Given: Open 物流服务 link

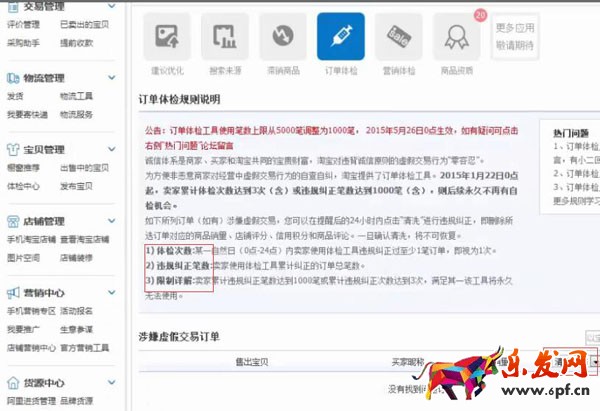Looking at the screenshot, I should [x=77, y=114].
